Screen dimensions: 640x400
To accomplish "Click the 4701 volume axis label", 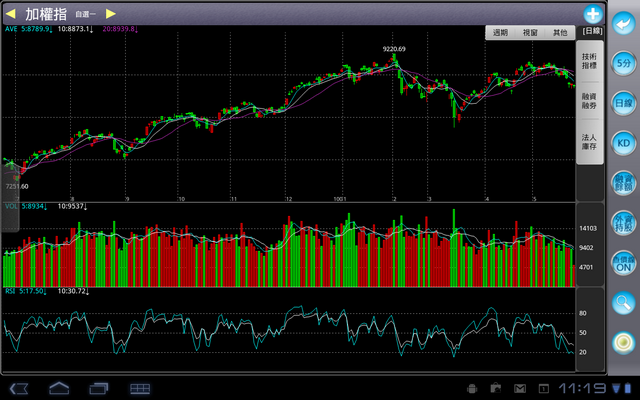I will 587,267.
